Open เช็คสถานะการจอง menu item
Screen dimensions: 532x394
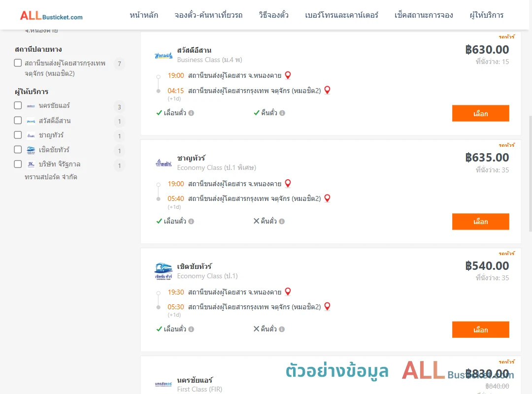click(424, 15)
